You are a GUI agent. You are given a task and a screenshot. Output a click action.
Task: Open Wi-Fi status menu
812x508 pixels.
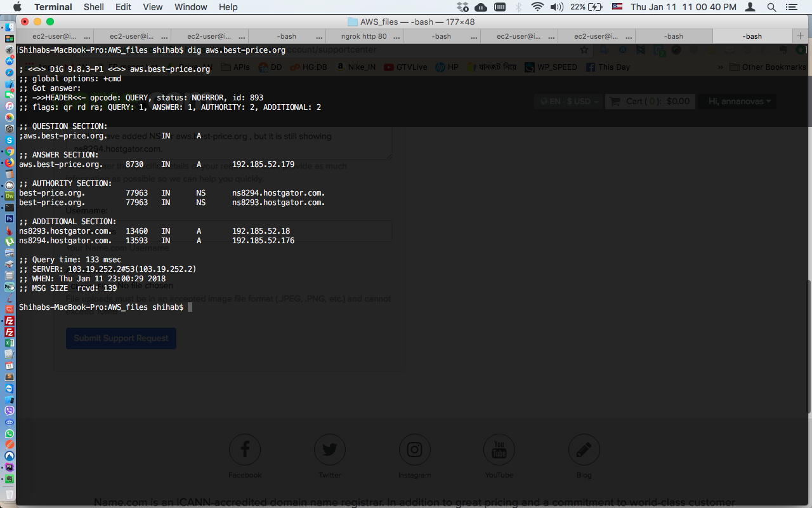[537, 7]
